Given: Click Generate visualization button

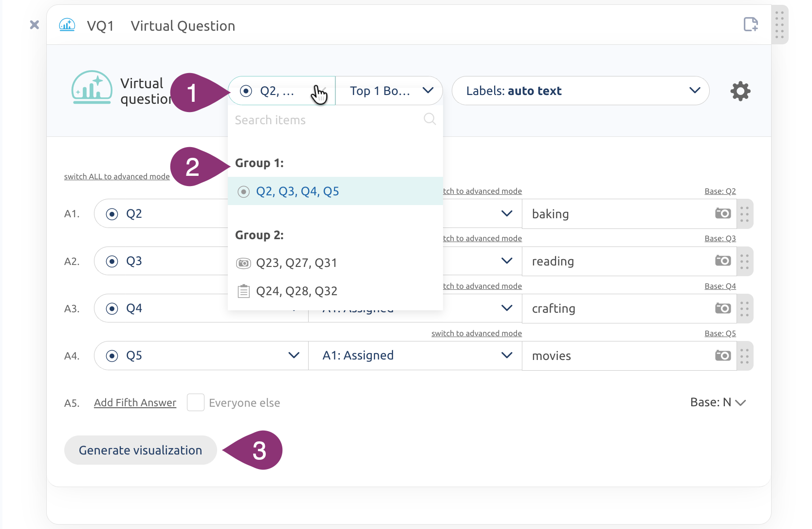Looking at the screenshot, I should (140, 450).
